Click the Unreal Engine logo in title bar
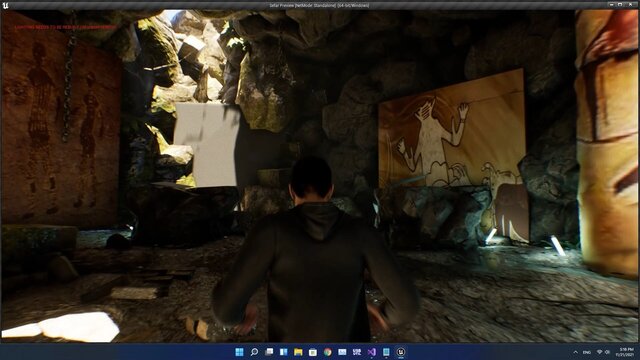Image resolution: width=640 pixels, height=360 pixels. (x=5, y=5)
